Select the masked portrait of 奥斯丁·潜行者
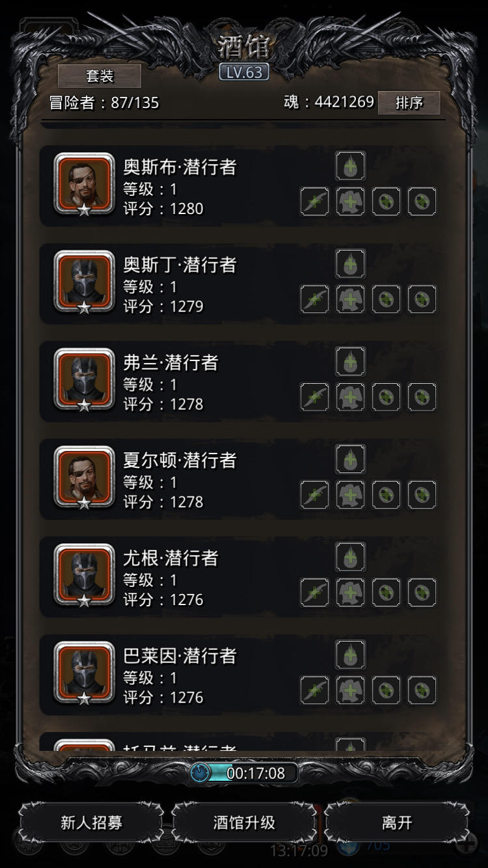488x868 pixels. pos(84,282)
